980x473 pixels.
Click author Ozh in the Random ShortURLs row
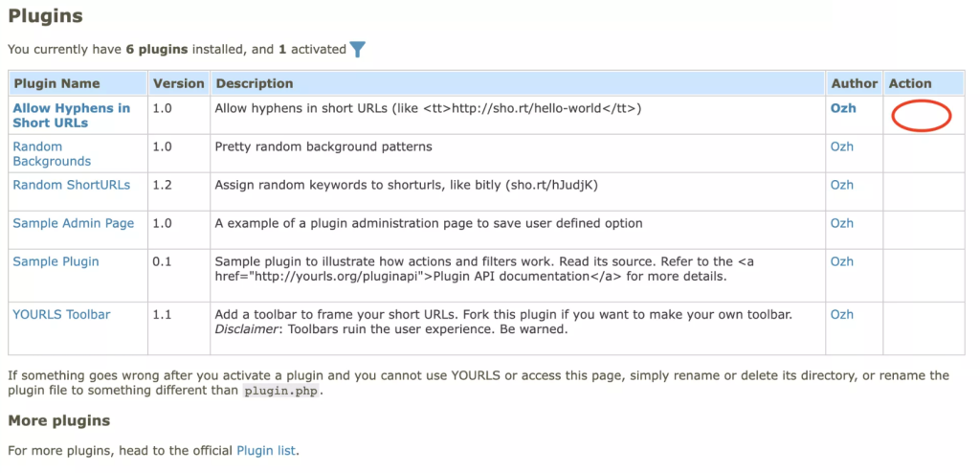click(842, 185)
